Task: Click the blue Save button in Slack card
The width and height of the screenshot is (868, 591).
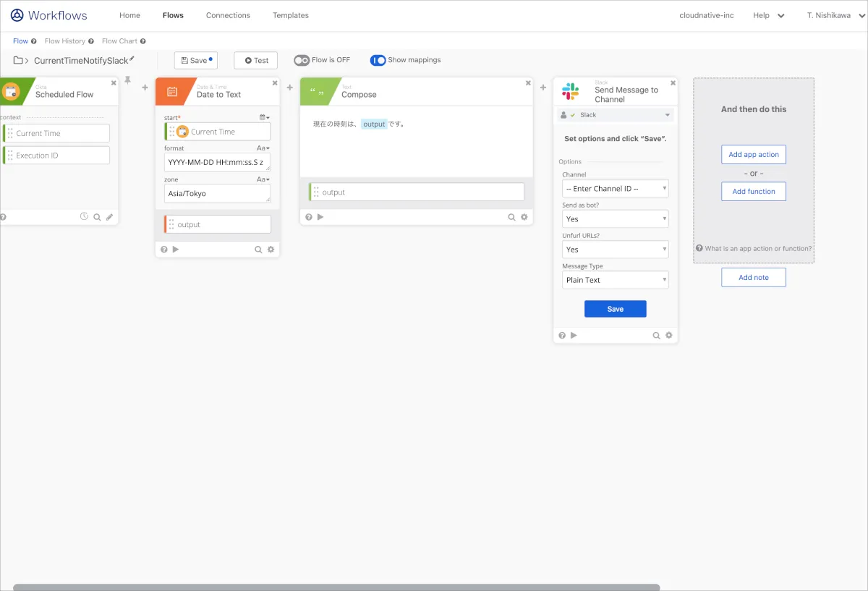Action: click(x=616, y=309)
